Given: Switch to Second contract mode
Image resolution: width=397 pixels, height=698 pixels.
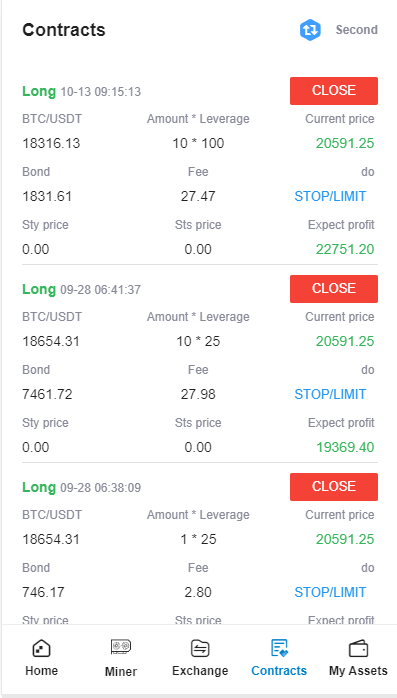Looking at the screenshot, I should (x=356, y=30).
